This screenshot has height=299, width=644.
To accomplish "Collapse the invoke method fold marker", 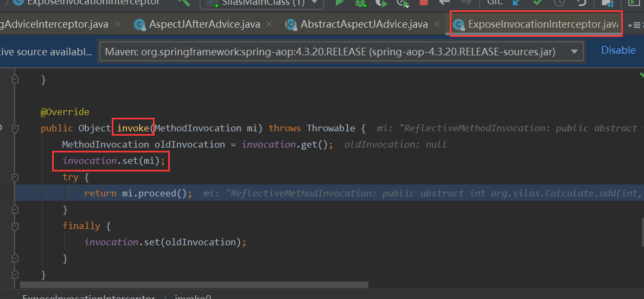I will (x=15, y=129).
